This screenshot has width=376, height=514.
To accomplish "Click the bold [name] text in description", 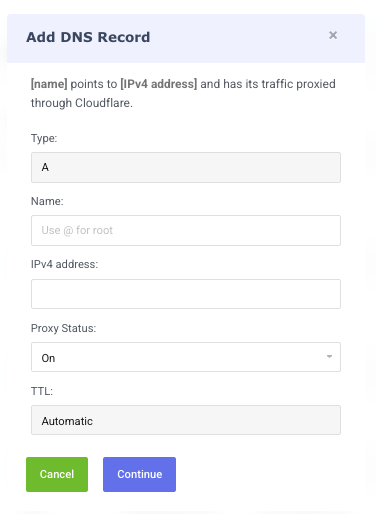I will (49, 84).
